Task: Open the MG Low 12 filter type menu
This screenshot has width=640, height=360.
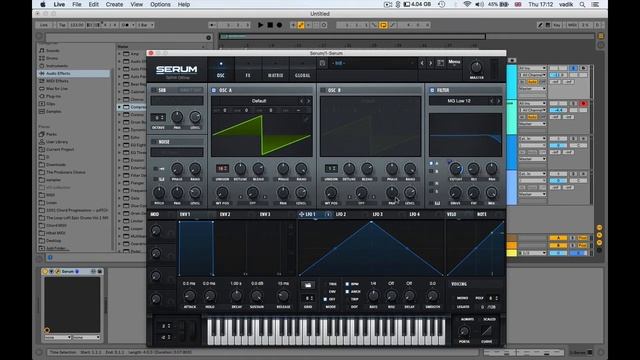Action: click(x=459, y=101)
